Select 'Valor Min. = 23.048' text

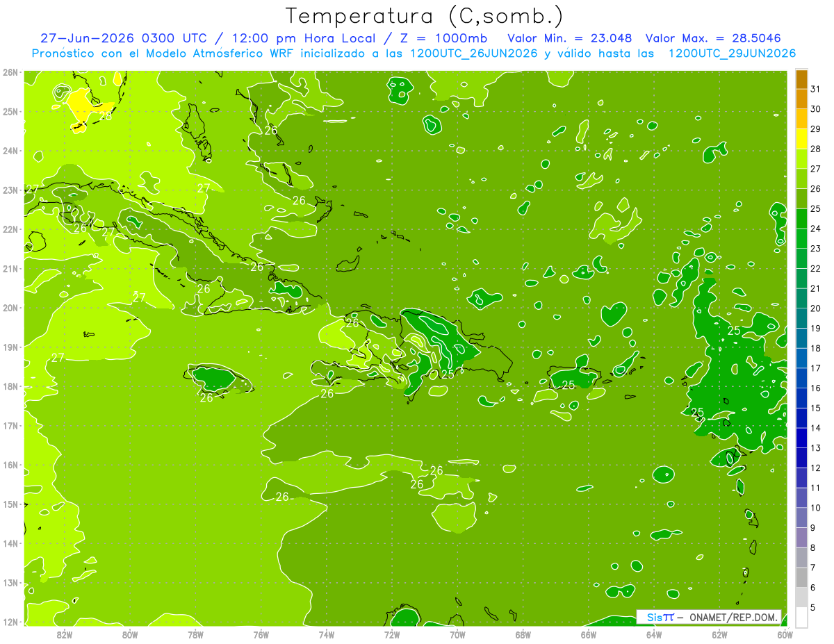[x=570, y=38]
